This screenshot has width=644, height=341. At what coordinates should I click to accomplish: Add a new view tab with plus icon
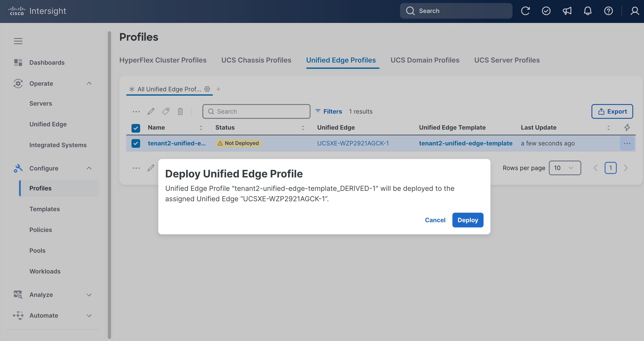(218, 89)
